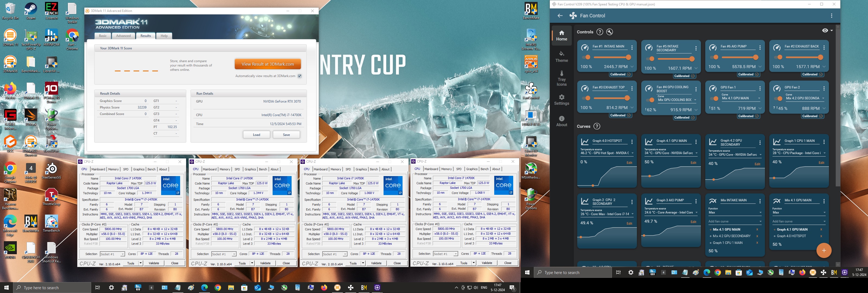Image resolution: width=868 pixels, height=293 pixels.
Task: Switch to Help tab in 3DMark 11
Action: (x=164, y=36)
